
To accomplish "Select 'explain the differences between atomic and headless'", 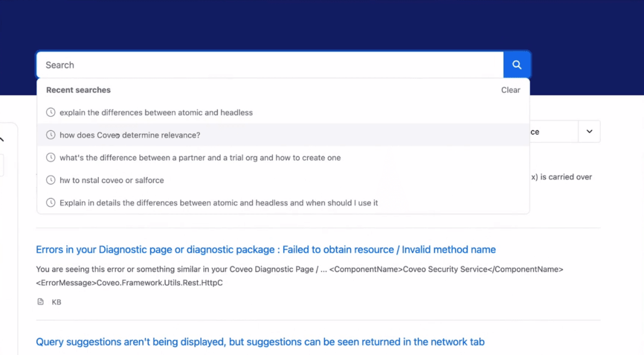I will coord(156,112).
